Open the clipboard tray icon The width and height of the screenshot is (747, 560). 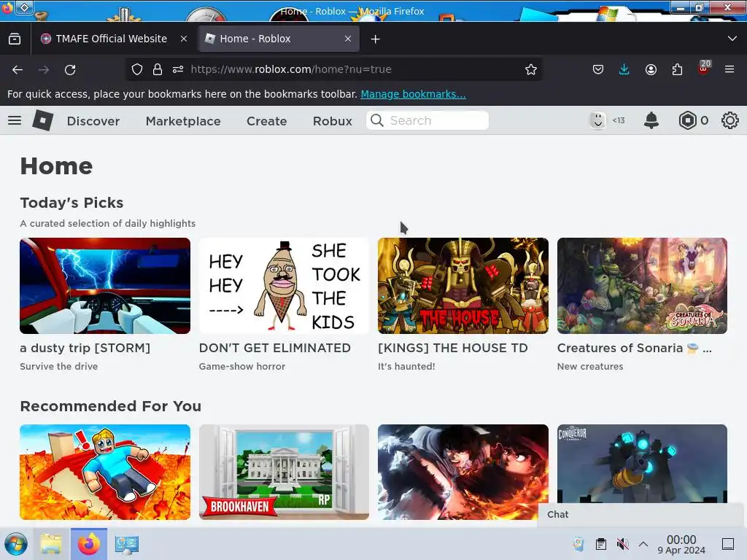[601, 544]
